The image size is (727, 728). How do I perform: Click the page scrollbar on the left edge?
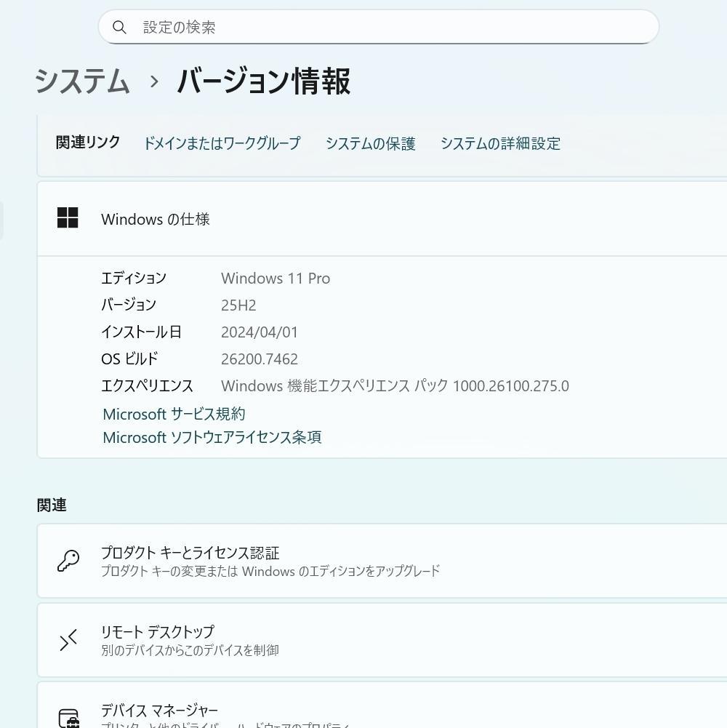point(4,218)
